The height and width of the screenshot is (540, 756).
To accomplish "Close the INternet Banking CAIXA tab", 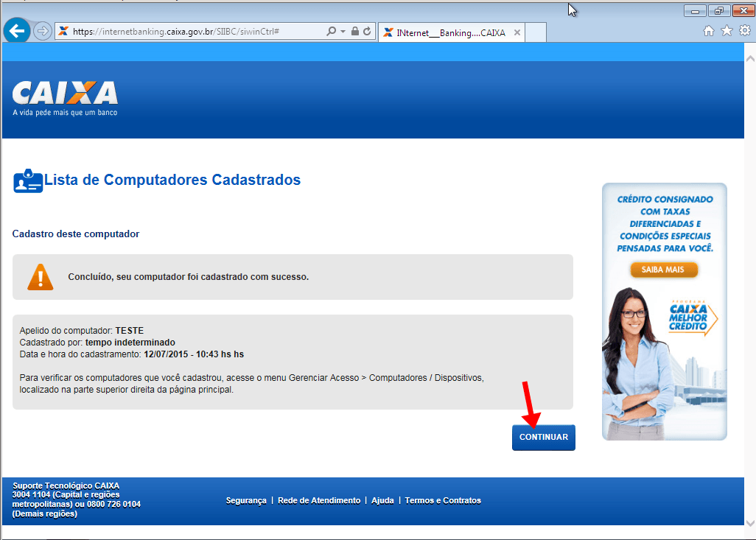I will point(517,33).
